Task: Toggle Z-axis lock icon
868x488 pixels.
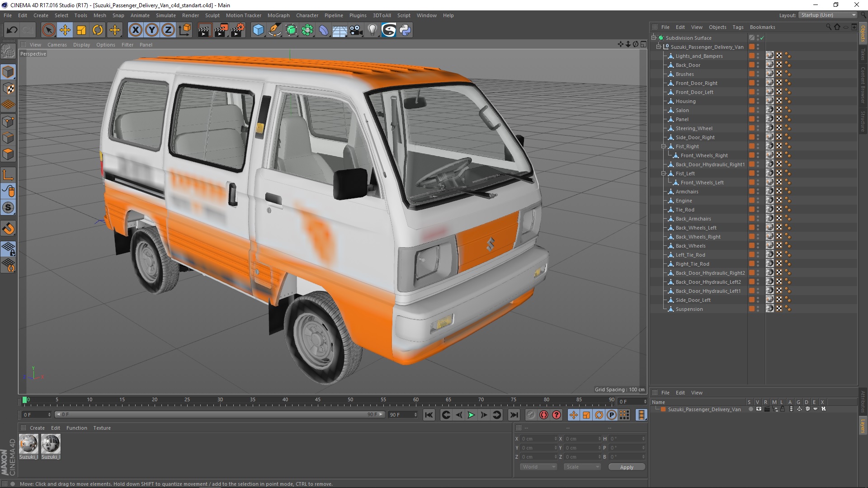Action: pos(168,30)
